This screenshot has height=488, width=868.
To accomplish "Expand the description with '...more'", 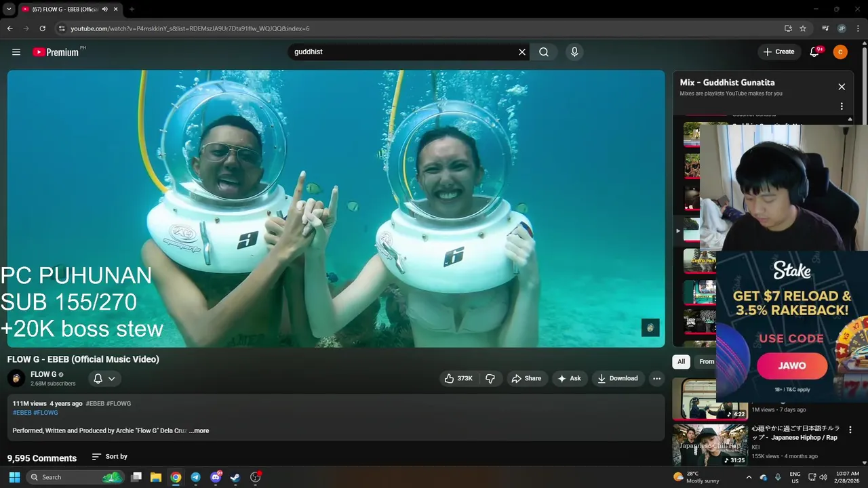I will [x=199, y=430].
